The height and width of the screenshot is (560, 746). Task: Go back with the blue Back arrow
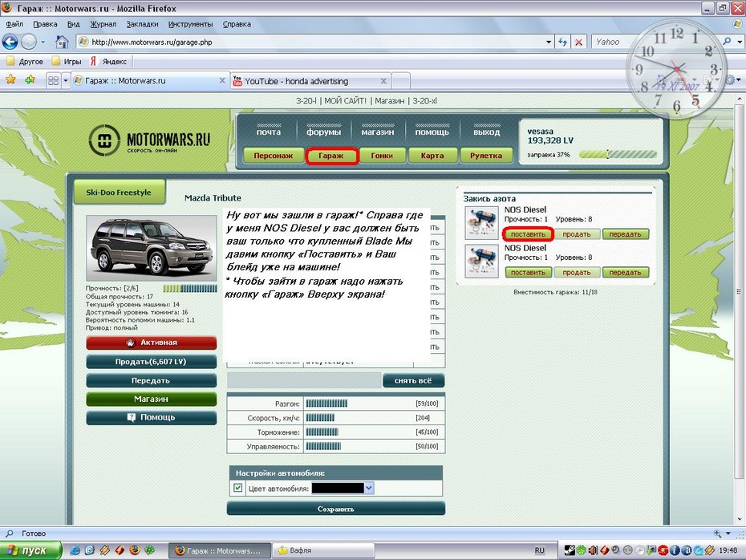(x=10, y=42)
